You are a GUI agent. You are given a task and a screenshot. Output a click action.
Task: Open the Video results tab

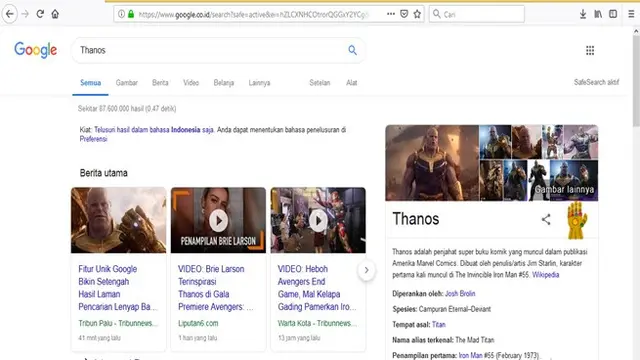pos(191,83)
